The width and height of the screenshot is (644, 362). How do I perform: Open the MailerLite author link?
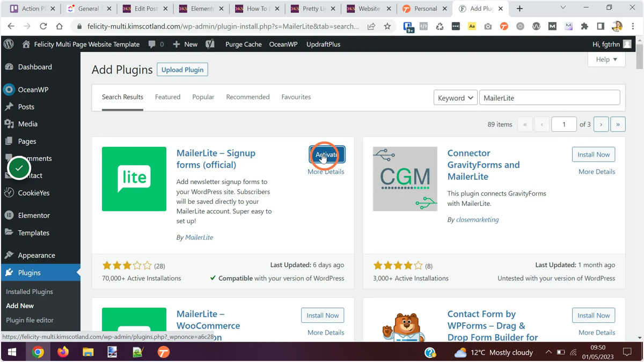pos(199,237)
